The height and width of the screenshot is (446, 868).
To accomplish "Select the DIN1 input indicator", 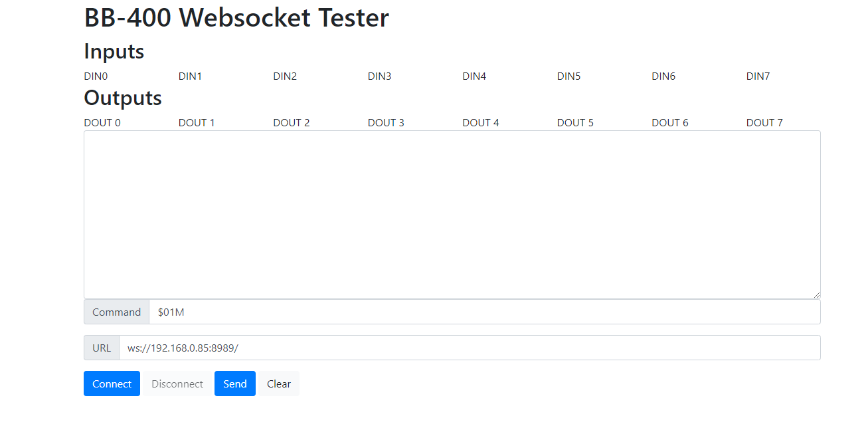I will (x=190, y=76).
